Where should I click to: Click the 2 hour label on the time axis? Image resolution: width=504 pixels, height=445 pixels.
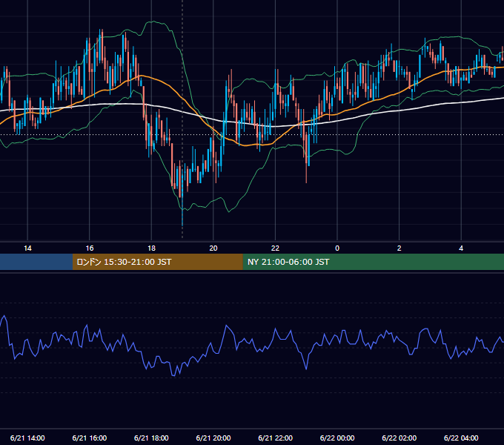tap(399, 248)
